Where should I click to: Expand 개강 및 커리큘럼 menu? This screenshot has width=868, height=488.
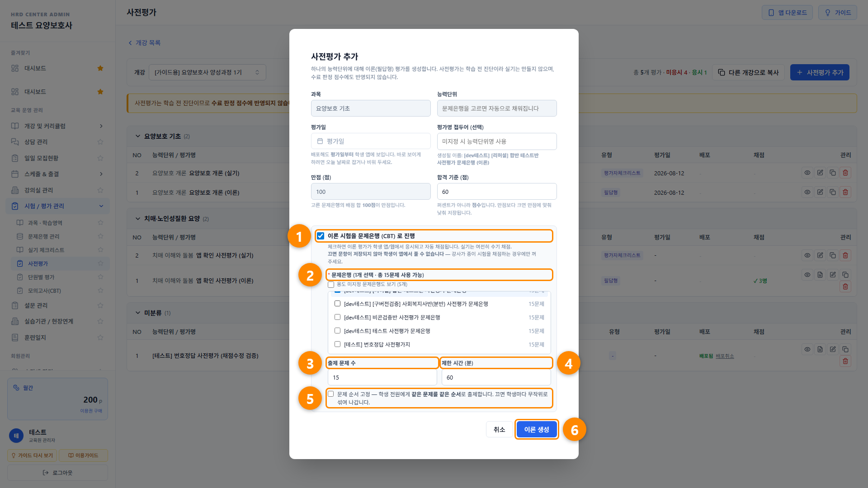(x=58, y=126)
